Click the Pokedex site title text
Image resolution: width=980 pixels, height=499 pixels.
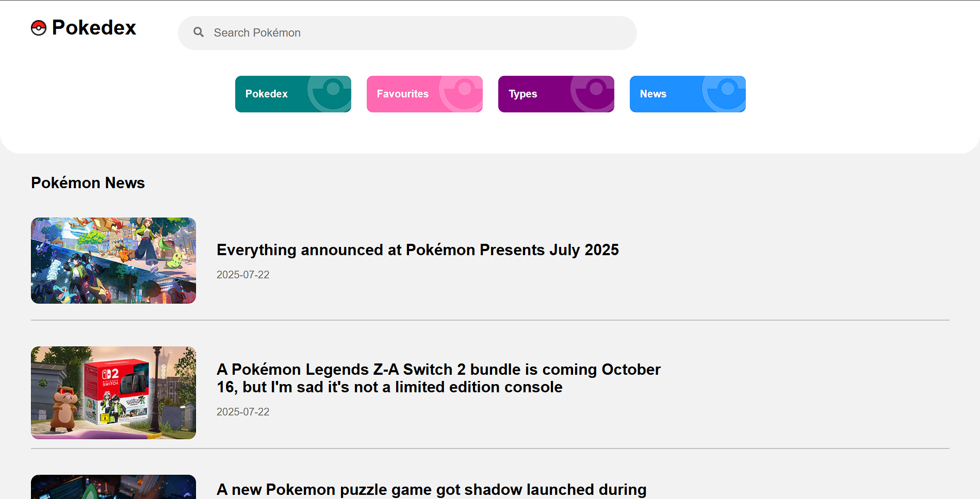pos(94,28)
